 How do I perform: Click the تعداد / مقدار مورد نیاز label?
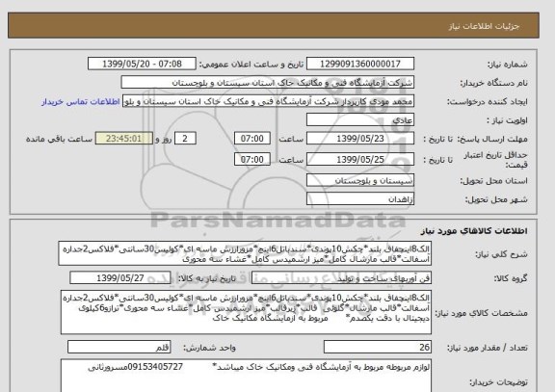click(x=488, y=348)
